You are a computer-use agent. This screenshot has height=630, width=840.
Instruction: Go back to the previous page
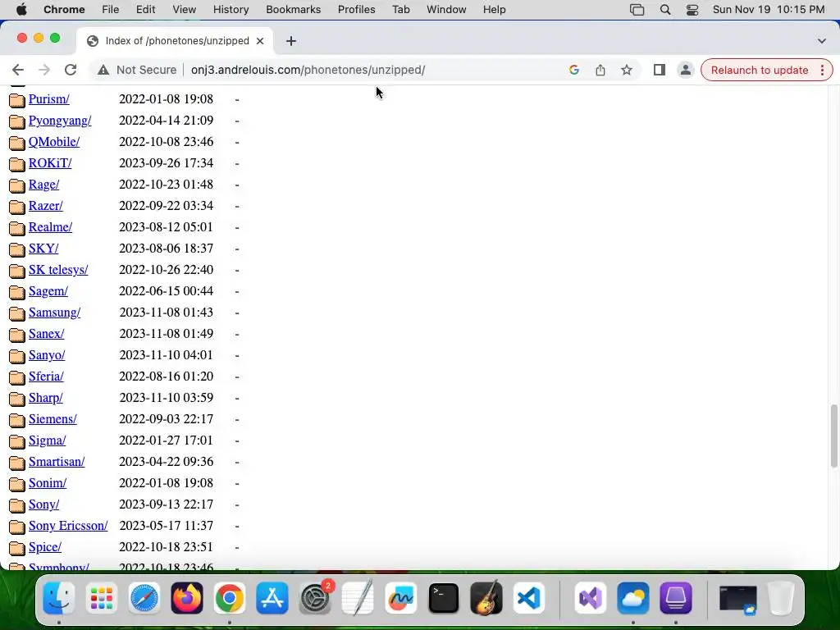point(18,70)
